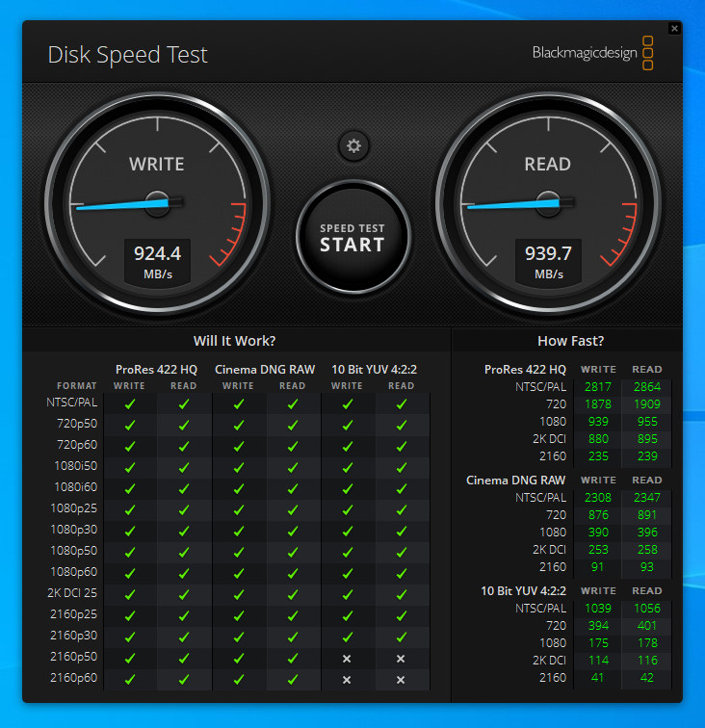Click Cinema DNG 2160 write value 91
The image size is (705, 728).
[598, 567]
